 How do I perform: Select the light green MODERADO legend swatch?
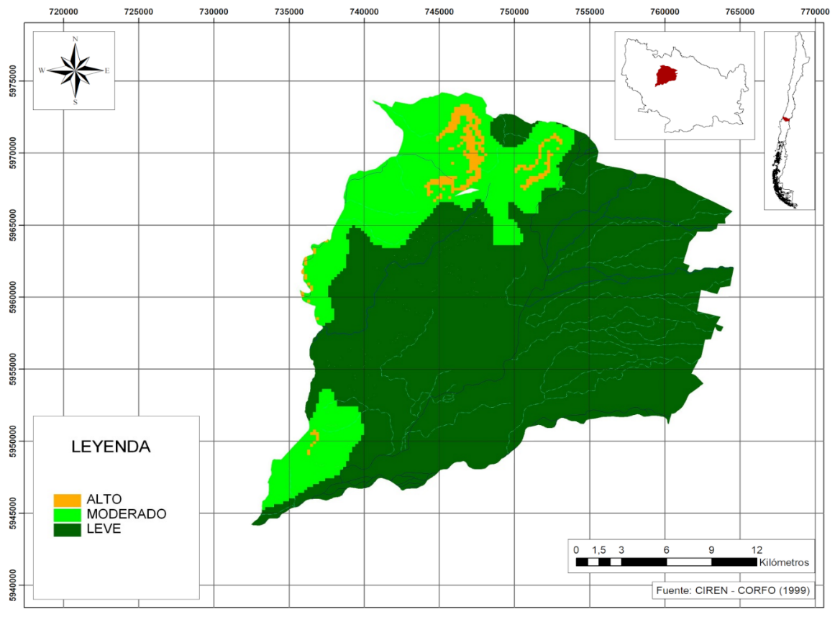(67, 514)
